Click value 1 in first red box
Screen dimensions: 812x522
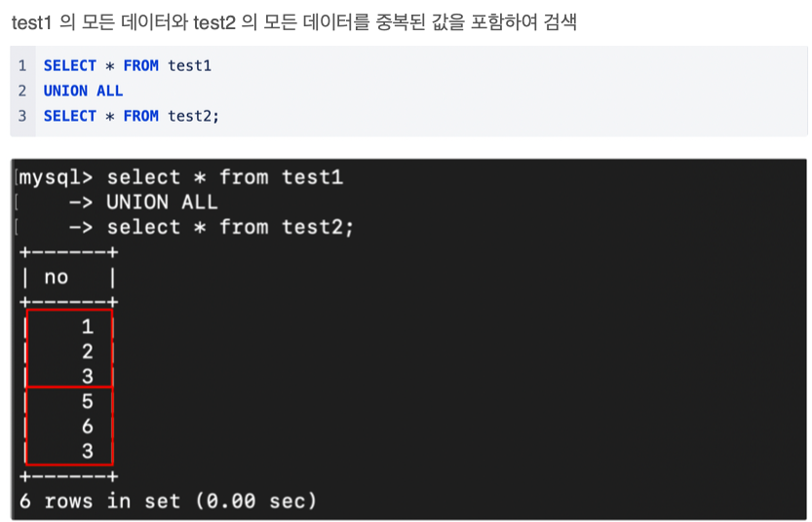point(88,326)
